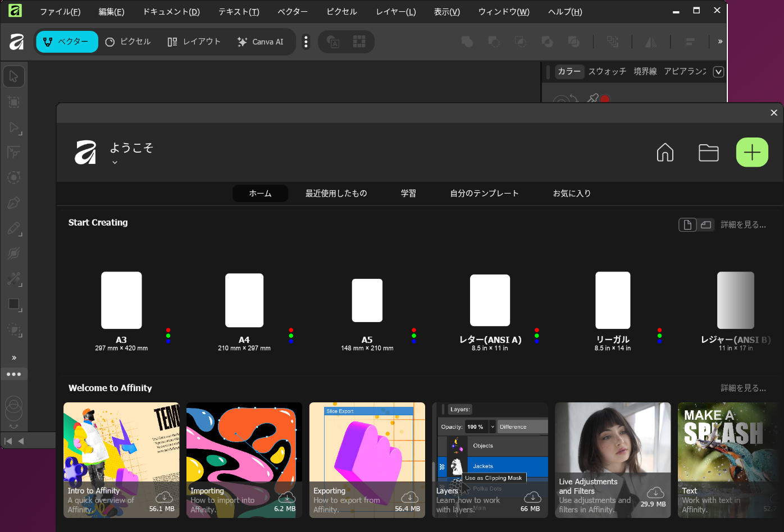Select the Move tool in the toolbar

[x=13, y=76]
